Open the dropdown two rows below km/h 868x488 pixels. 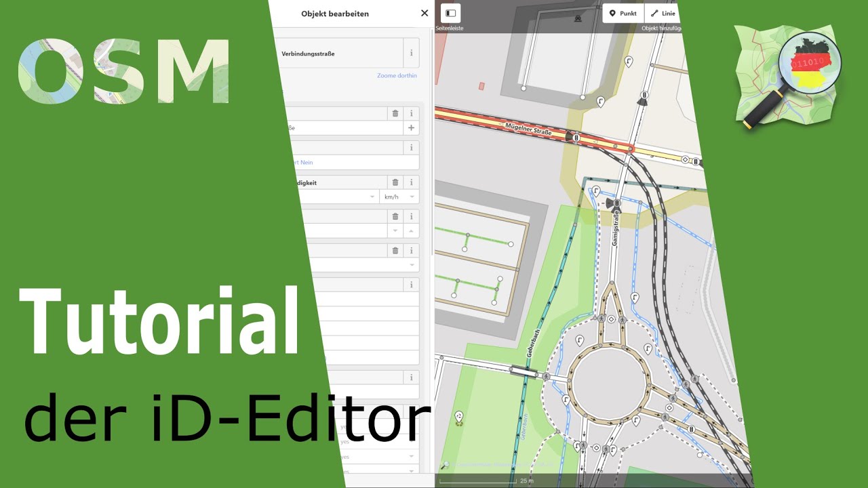coord(411,265)
